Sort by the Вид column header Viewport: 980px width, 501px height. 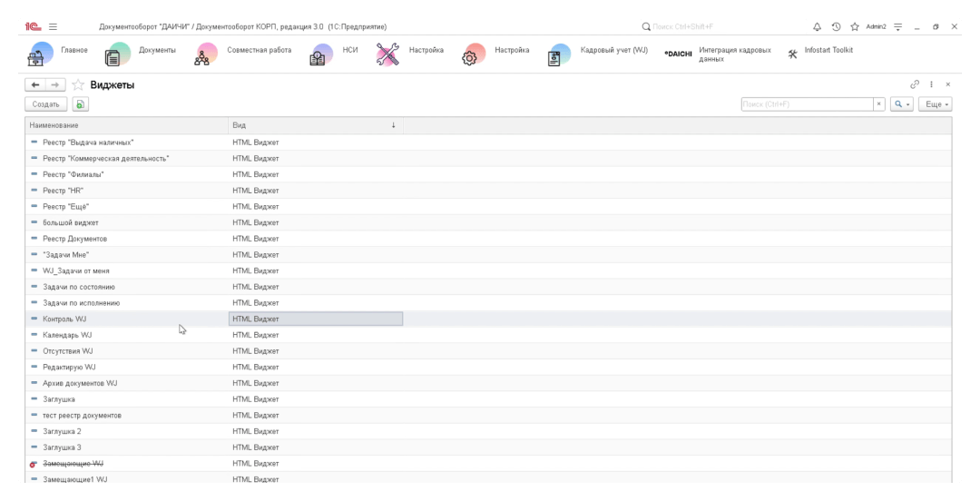(x=315, y=125)
